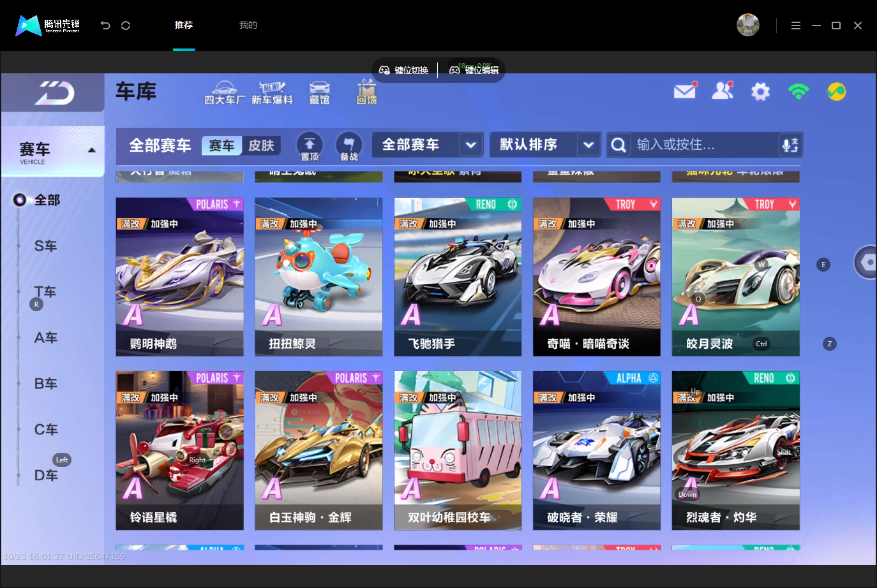Open the 回馈 gift rewards icon
Screen dimensions: 877x588
tap(366, 92)
